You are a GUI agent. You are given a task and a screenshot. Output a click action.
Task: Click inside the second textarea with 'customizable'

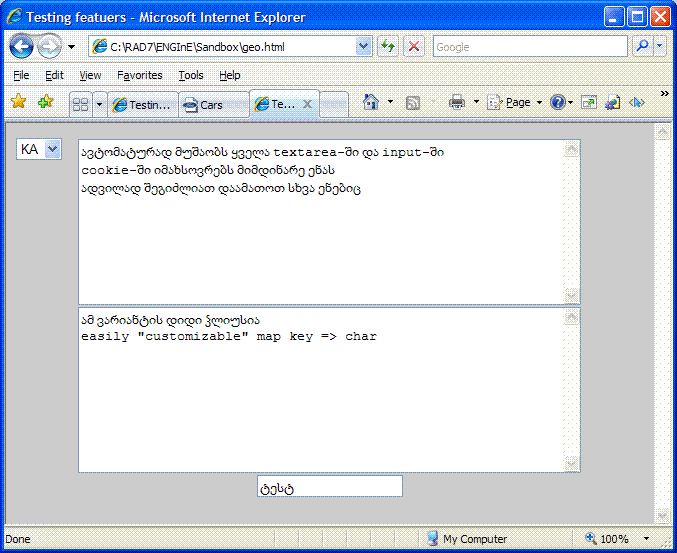click(321, 390)
